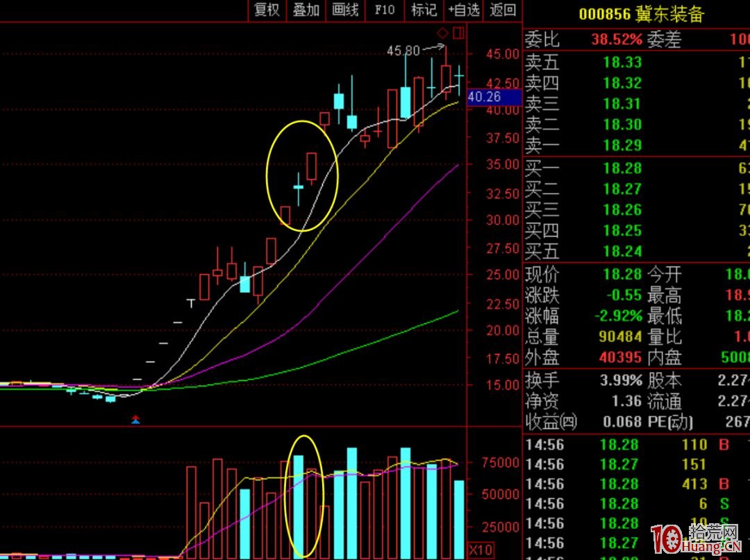Click the 返回 back button
Image resolution: width=750 pixels, height=560 pixels.
pyautogui.click(x=503, y=10)
